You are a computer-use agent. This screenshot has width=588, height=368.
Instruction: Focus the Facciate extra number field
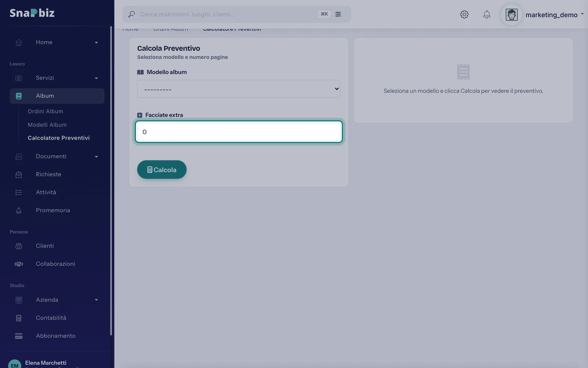click(239, 132)
